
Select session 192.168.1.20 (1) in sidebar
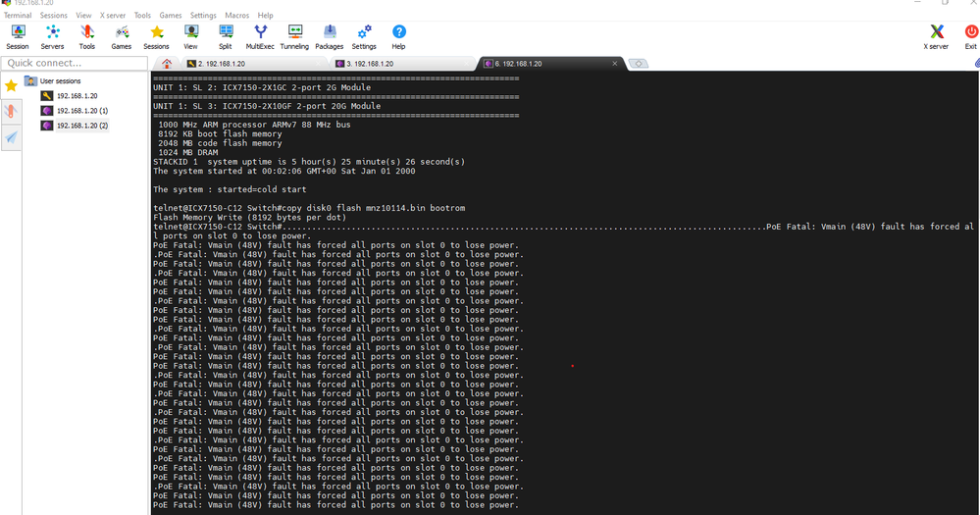[x=81, y=111]
